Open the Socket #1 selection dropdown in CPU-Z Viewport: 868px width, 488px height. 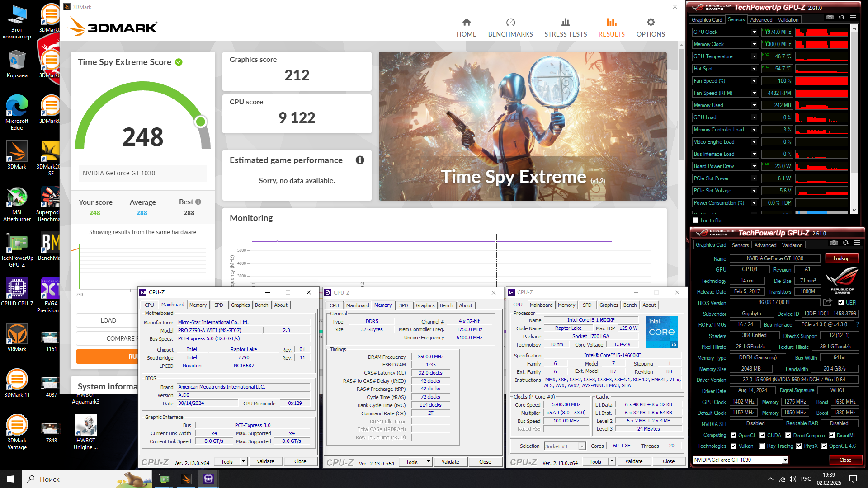pyautogui.click(x=582, y=446)
